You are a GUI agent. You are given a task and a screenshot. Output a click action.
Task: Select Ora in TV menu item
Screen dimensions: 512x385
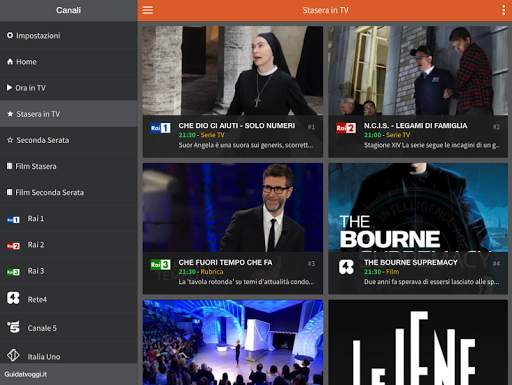pyautogui.click(x=68, y=88)
